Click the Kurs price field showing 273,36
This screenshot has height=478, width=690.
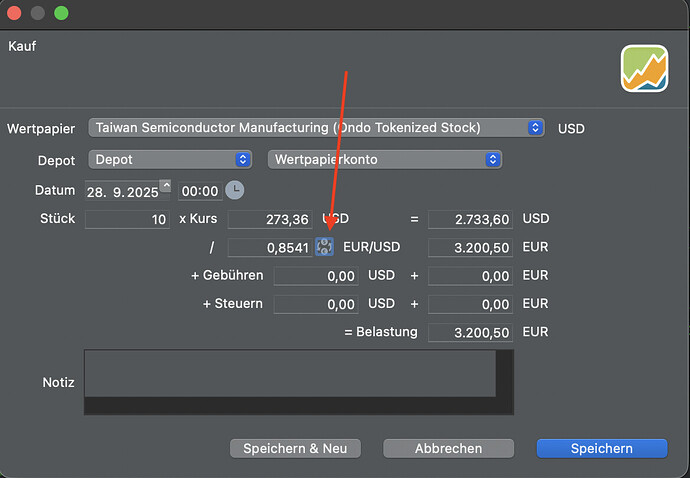point(269,219)
